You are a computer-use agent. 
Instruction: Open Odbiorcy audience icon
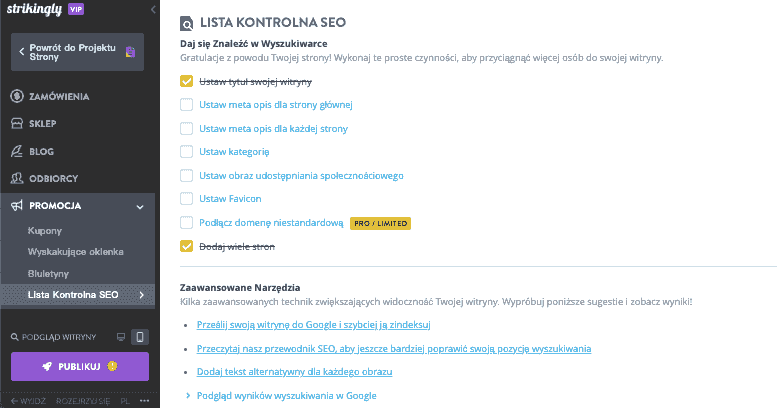pyautogui.click(x=17, y=178)
